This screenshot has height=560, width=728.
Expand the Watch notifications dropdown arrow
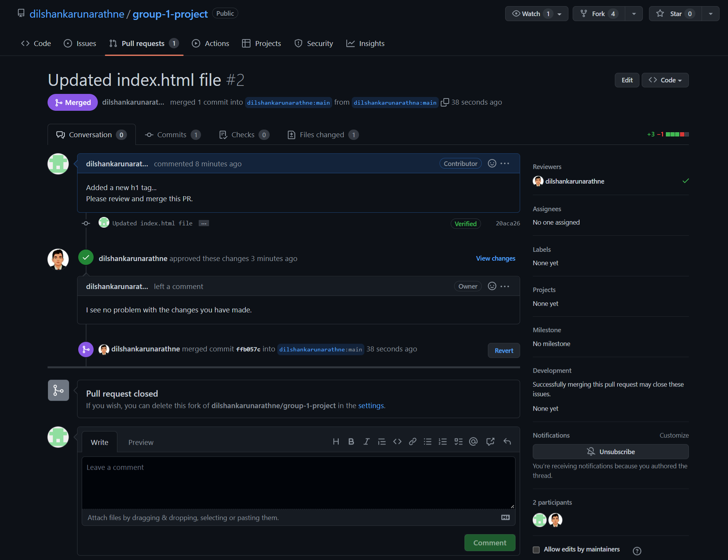[560, 14]
